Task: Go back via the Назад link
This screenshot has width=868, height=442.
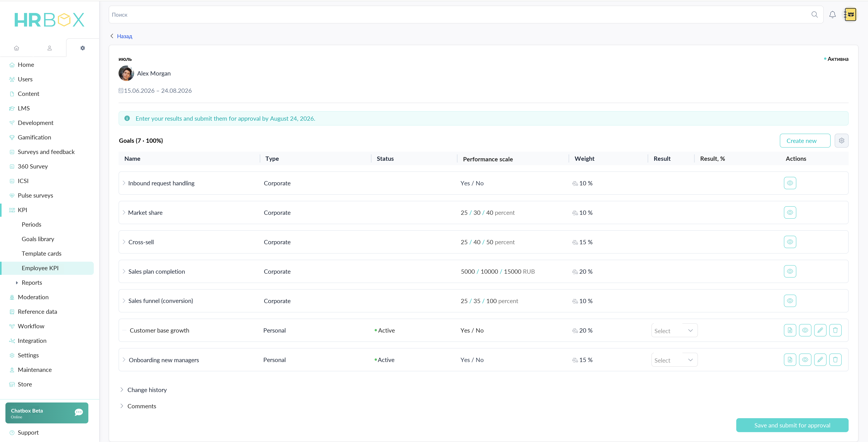Action: (124, 36)
